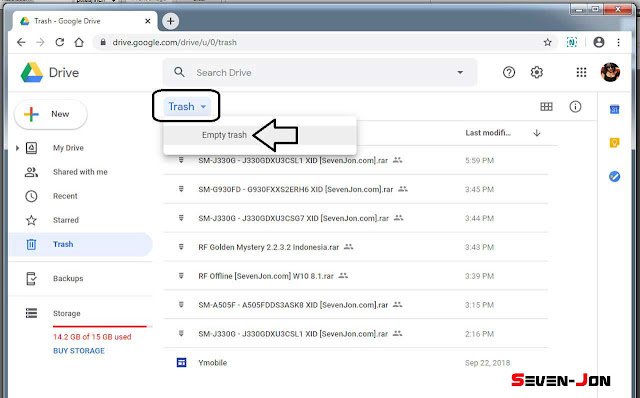The width and height of the screenshot is (640, 398).
Task: Click the Google Drive logo
Action: tap(32, 72)
